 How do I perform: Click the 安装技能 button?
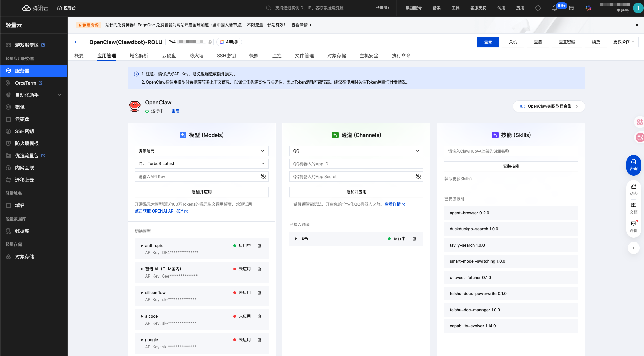(511, 166)
